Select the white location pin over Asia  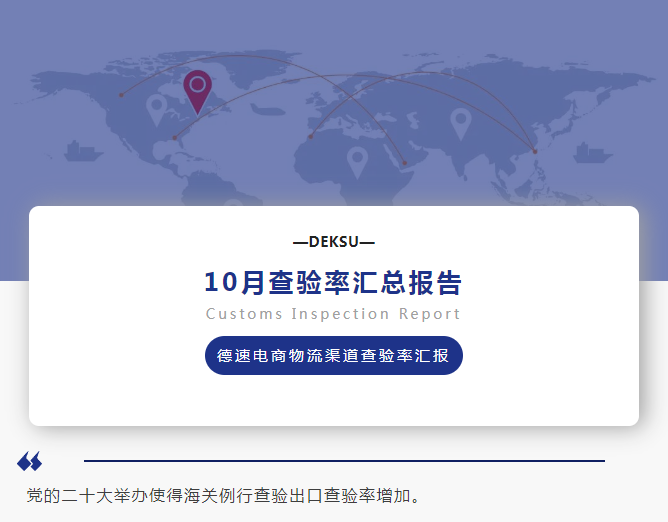[x=460, y=122]
